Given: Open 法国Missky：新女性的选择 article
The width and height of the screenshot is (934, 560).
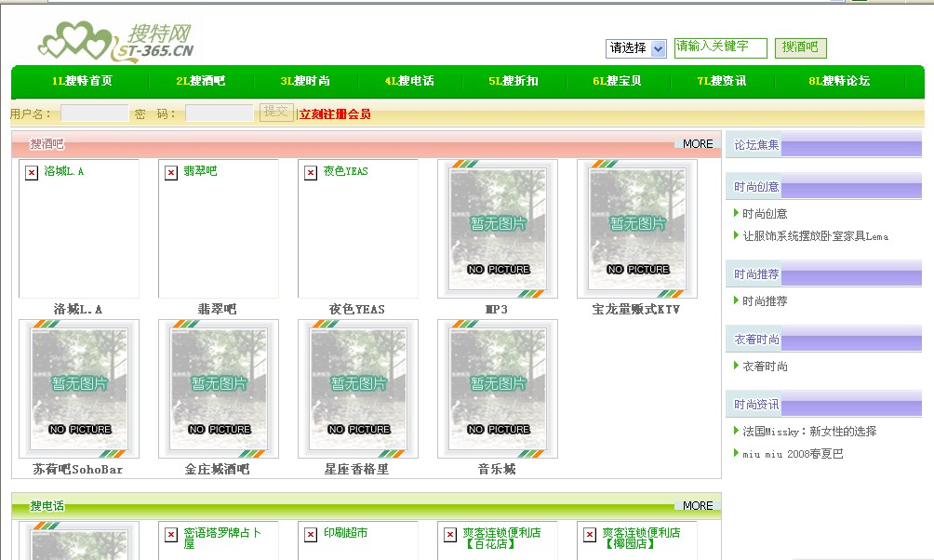Looking at the screenshot, I should [x=809, y=432].
